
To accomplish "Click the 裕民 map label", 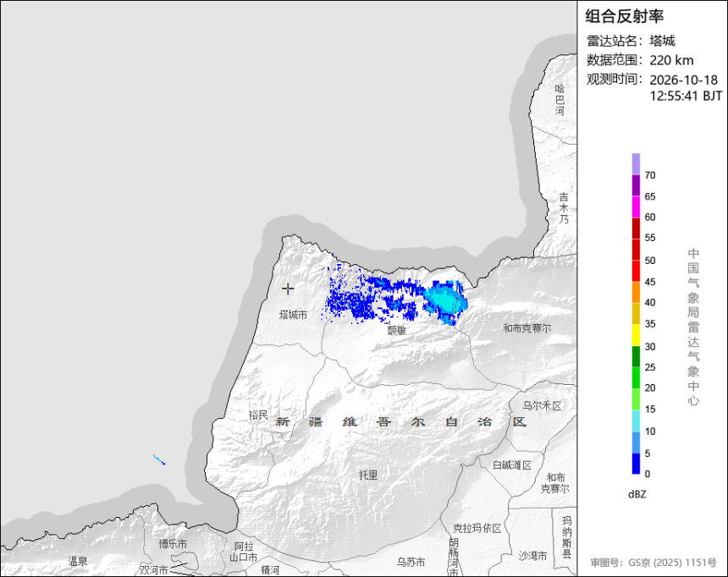I will [x=258, y=415].
